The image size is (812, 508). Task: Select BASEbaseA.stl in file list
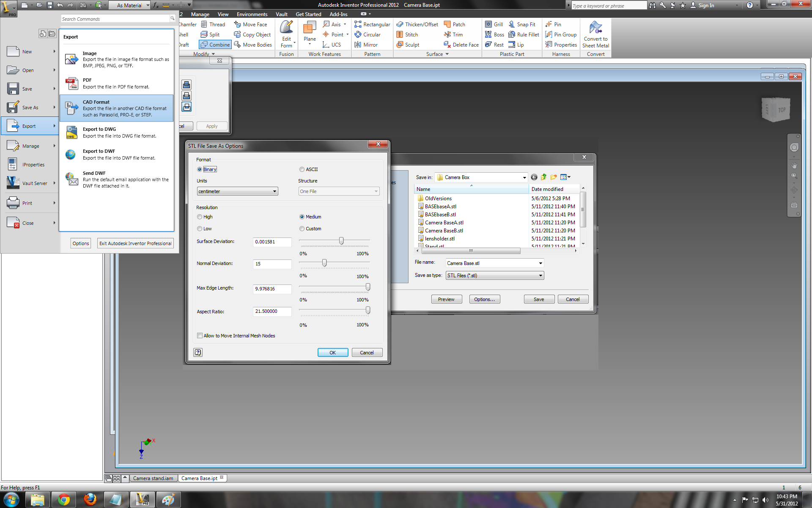click(x=441, y=207)
